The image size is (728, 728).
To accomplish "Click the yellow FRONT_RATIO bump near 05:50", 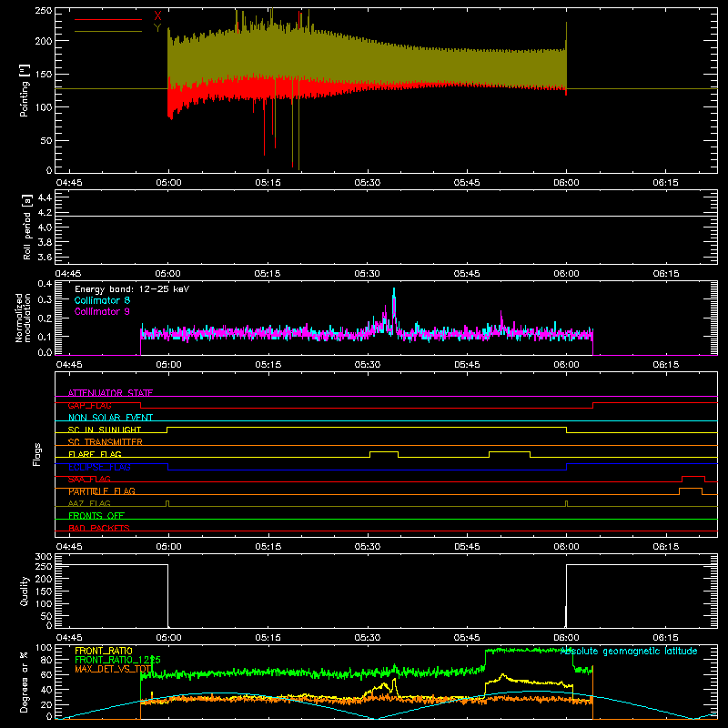I will (x=503, y=677).
